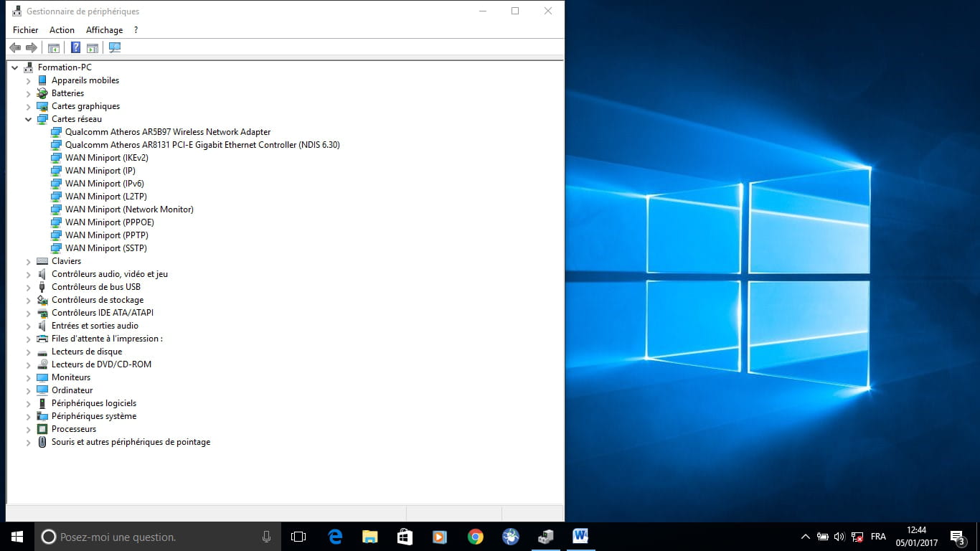Select the Lecteurs de disque label
Viewport: 980px width, 551px height.
pos(87,352)
